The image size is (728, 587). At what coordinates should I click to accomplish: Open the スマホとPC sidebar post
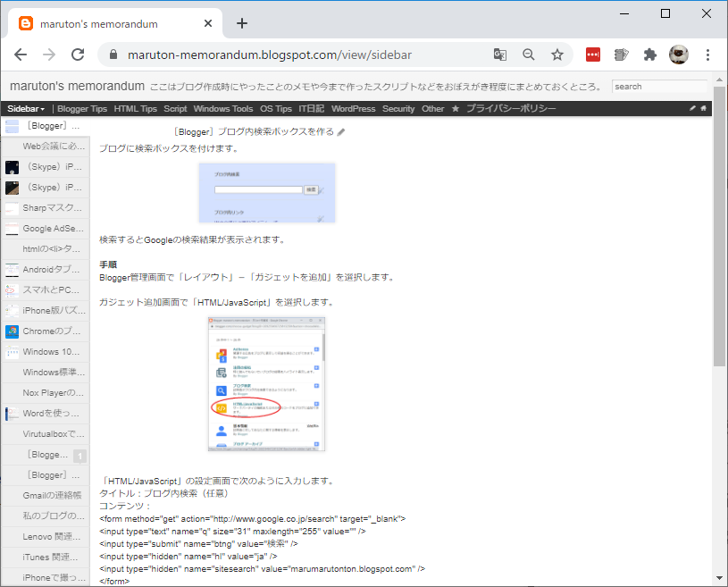tap(45, 289)
